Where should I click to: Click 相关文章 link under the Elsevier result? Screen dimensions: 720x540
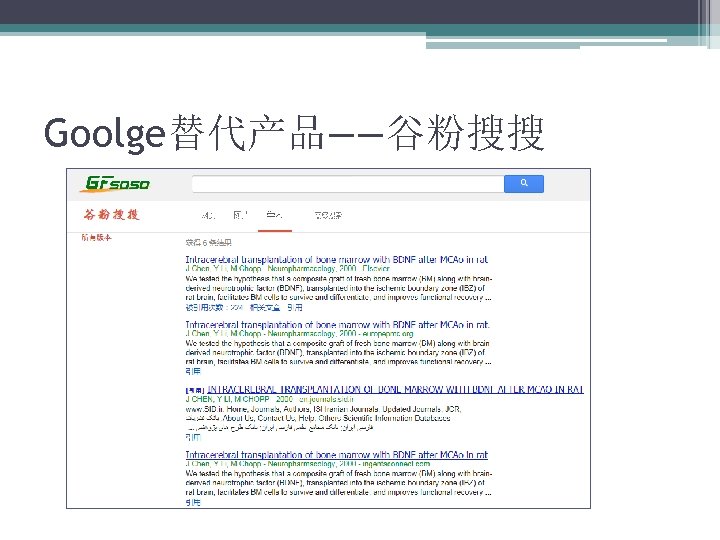click(265, 307)
